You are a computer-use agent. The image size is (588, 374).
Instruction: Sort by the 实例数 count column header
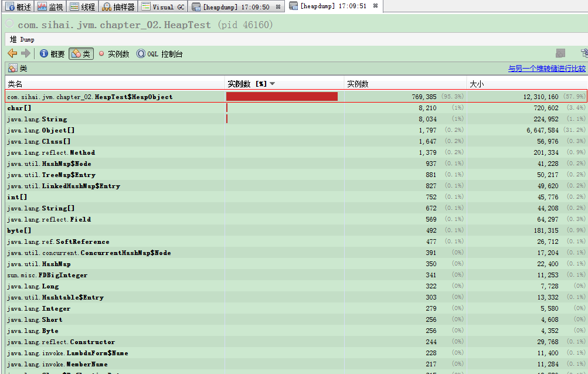(405, 84)
